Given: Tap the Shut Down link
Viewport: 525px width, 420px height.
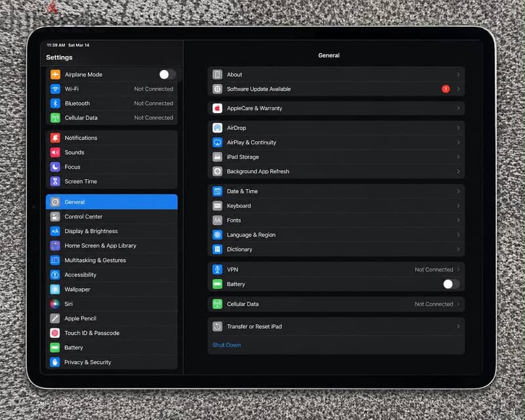Looking at the screenshot, I should click(226, 345).
